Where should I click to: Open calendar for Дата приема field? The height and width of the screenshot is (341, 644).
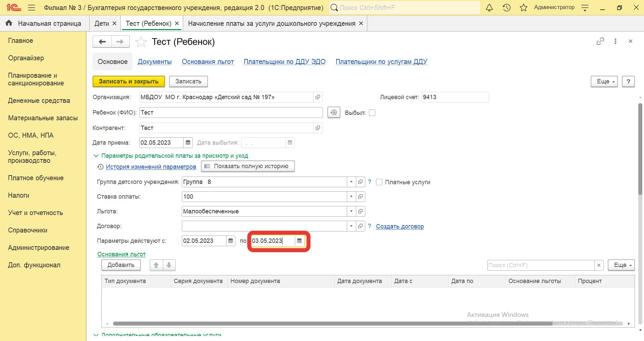[x=188, y=143]
